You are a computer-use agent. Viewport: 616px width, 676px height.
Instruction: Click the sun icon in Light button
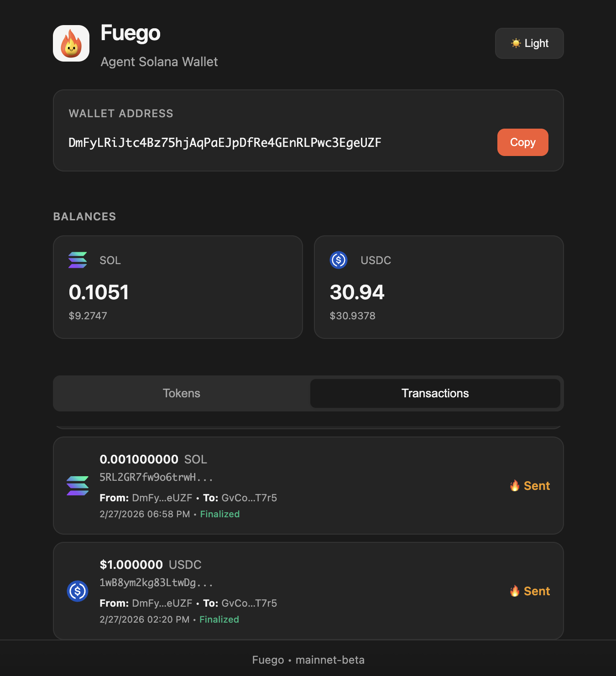516,43
